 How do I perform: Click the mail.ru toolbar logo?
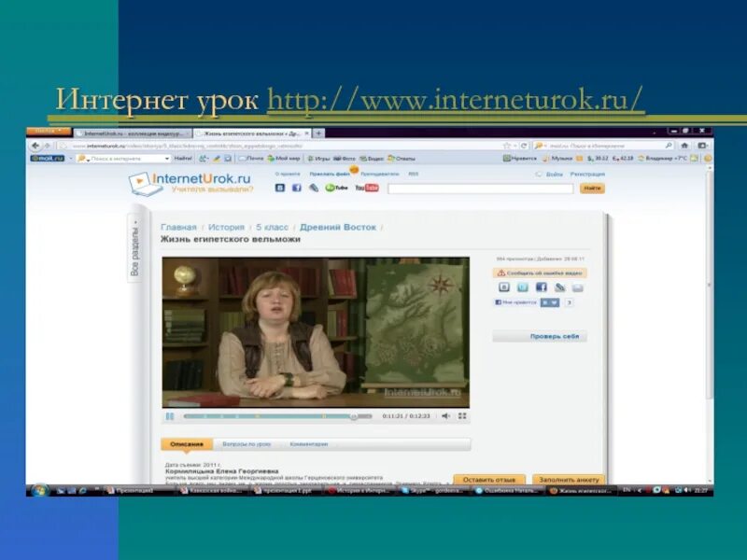click(48, 158)
